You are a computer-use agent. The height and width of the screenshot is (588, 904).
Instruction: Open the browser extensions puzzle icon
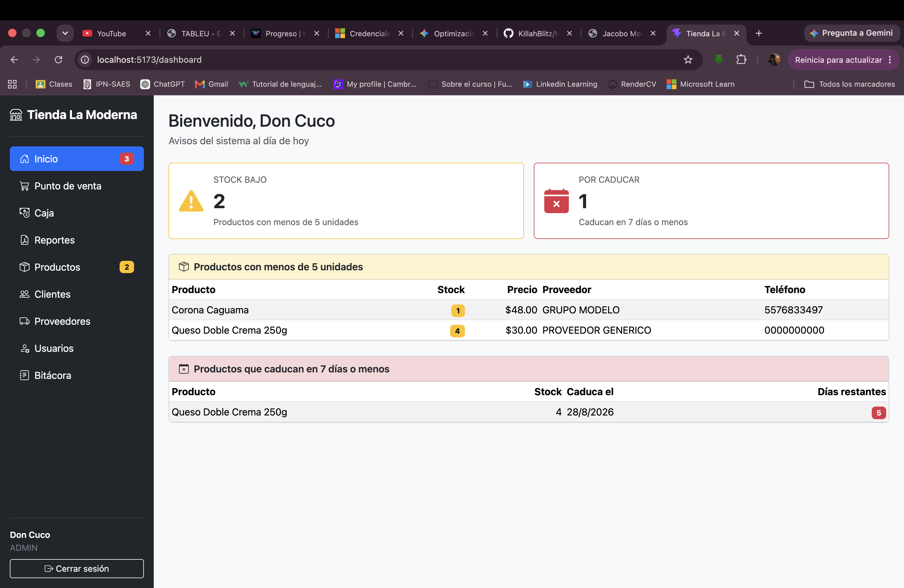pyautogui.click(x=741, y=60)
